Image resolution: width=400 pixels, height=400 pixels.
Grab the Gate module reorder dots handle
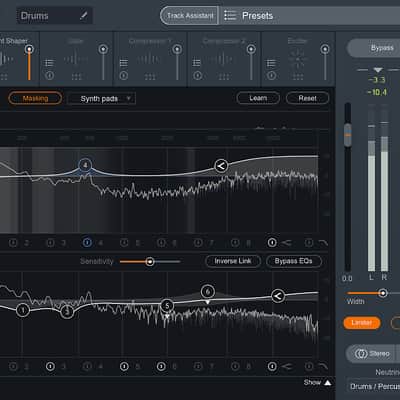click(x=76, y=77)
